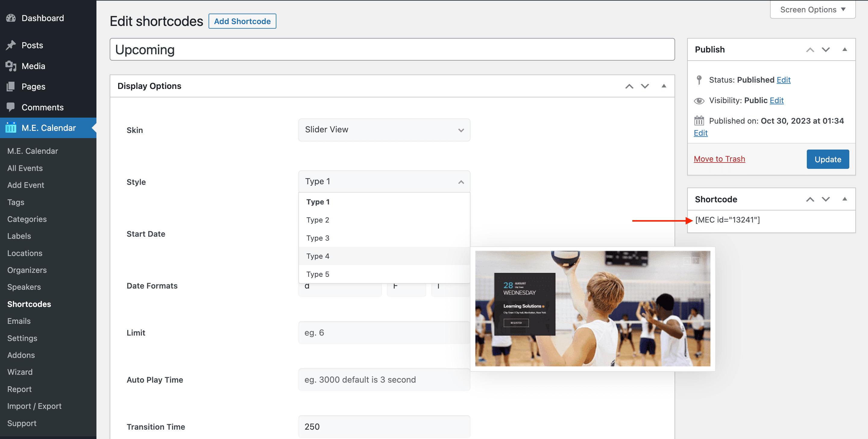Click the Posts pushpin icon
The image size is (868, 439).
pos(11,45)
